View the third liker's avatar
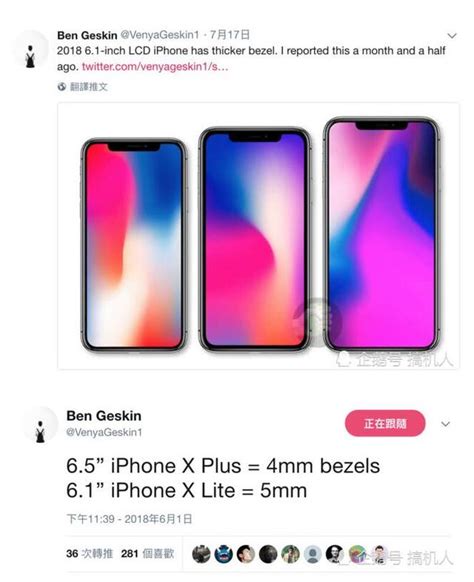This screenshot has width=474, height=582. pos(246,554)
